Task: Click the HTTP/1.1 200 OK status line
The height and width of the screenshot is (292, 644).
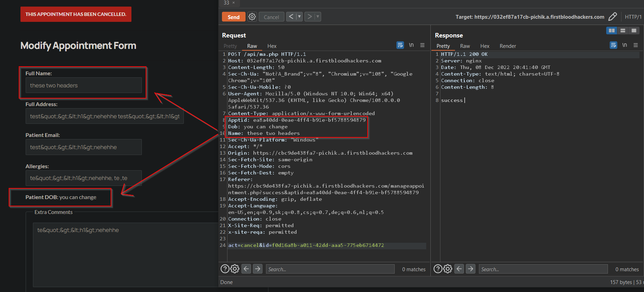Action: 464,54
